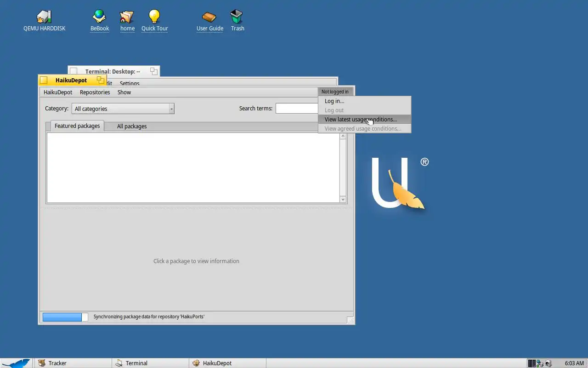Click the package list scroll up arrow
This screenshot has width=588, height=368.
[x=343, y=136]
